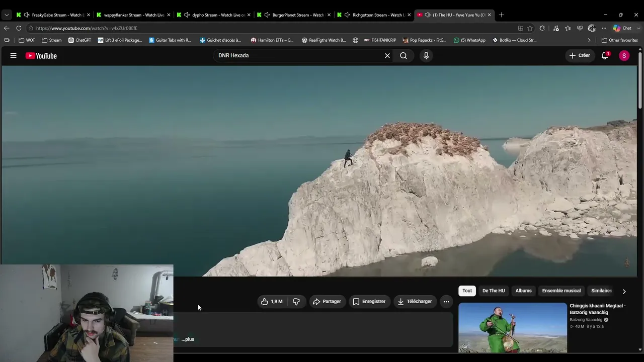Mute the dypho tab audio icon
Viewport: 644px width, 362px height.
[x=187, y=15]
